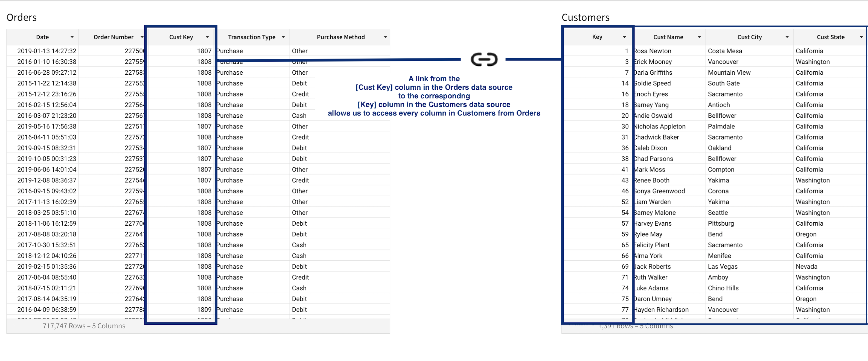Select the 2019-01-13 14:27:32 date cell

(46, 51)
